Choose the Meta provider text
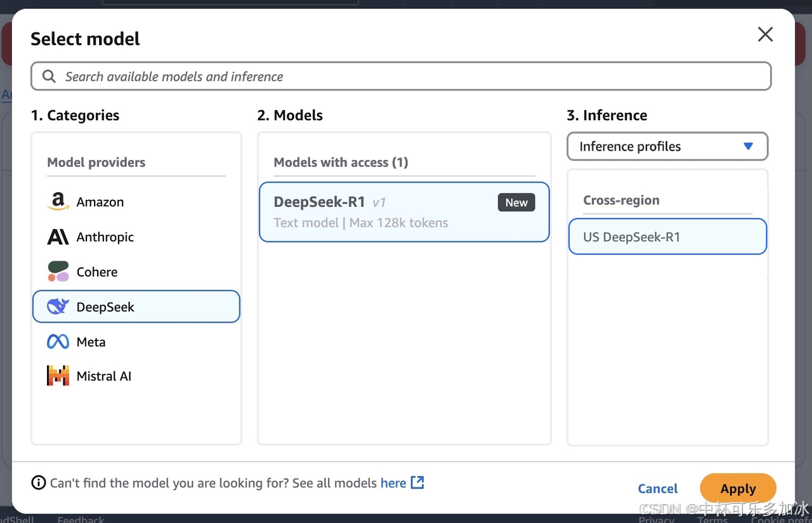Image resolution: width=812 pixels, height=523 pixels. (91, 341)
